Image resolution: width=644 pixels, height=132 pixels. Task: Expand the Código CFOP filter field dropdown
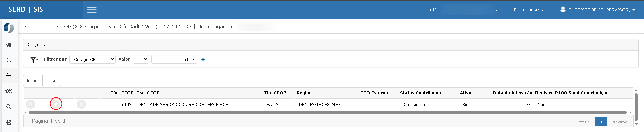92,59
